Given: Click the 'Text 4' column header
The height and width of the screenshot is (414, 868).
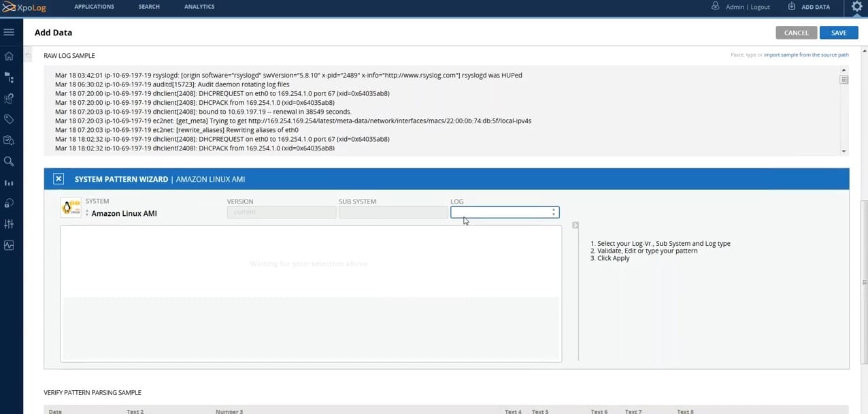Looking at the screenshot, I should (514, 411).
